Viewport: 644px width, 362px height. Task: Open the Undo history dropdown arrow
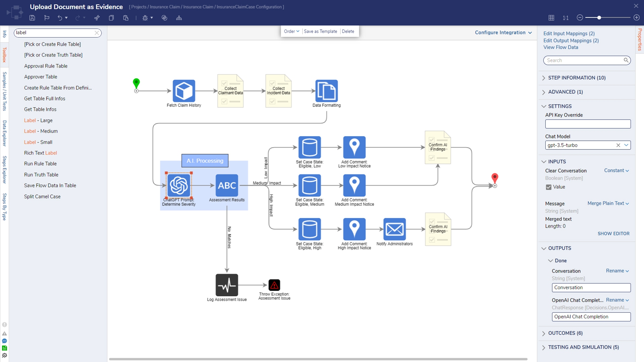click(x=66, y=18)
